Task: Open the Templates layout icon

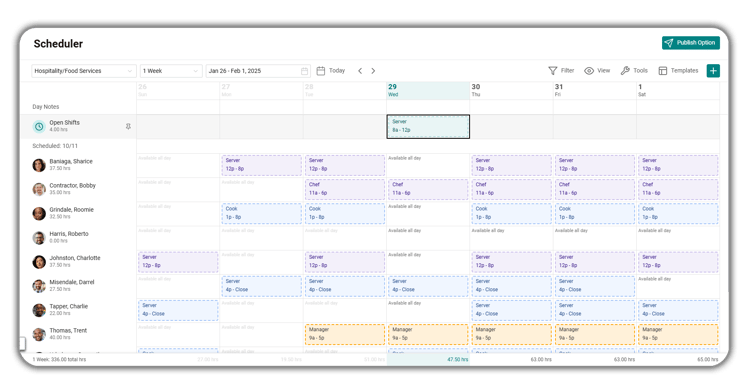Action: (662, 71)
